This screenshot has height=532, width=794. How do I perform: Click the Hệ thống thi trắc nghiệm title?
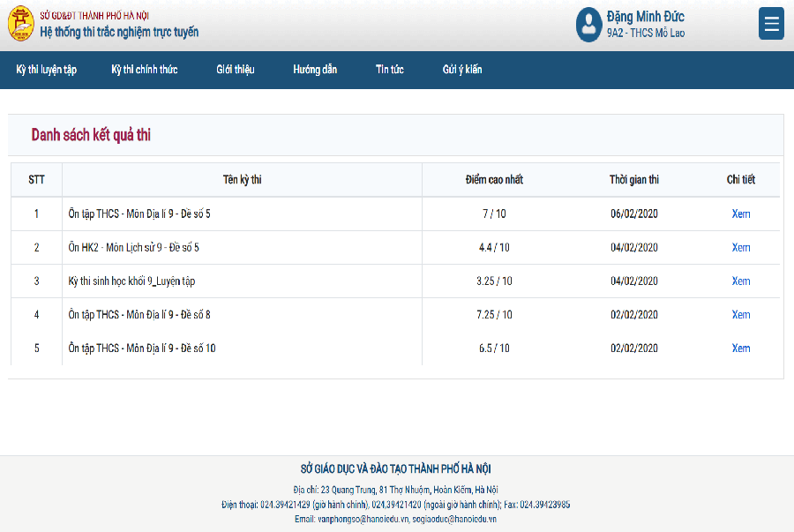pos(119,32)
